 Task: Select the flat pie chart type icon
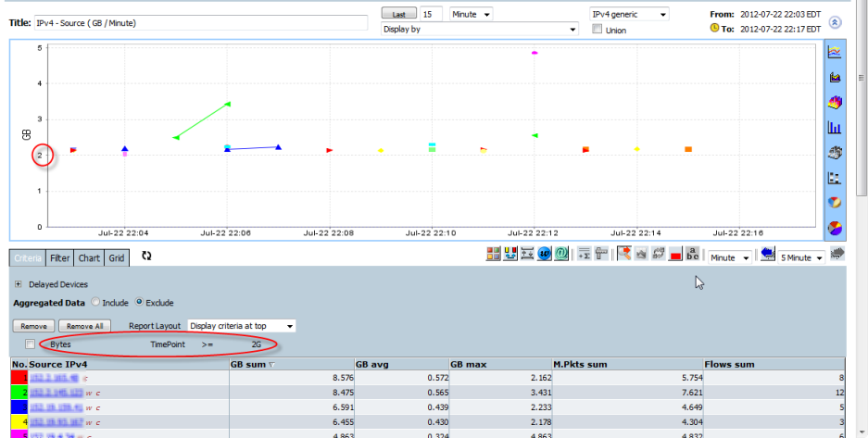pyautogui.click(x=835, y=227)
